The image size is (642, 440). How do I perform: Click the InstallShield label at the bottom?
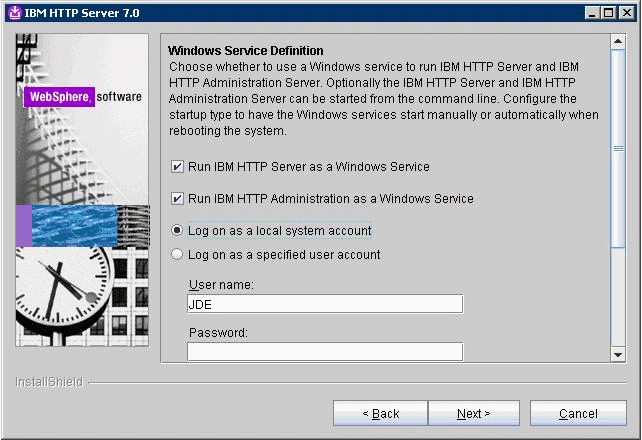[49, 382]
